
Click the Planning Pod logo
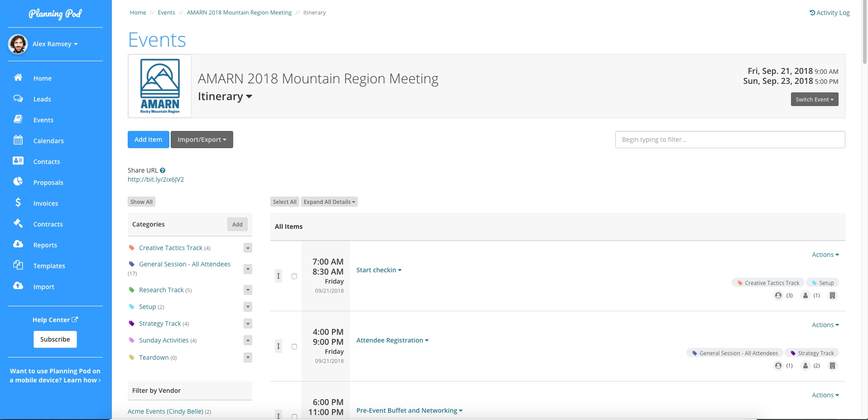coord(55,14)
